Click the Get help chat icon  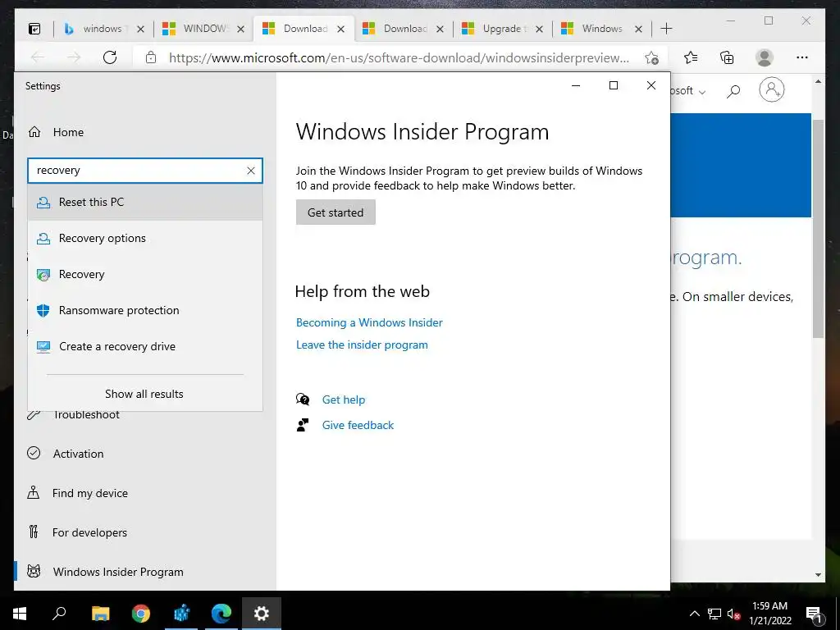coord(303,399)
